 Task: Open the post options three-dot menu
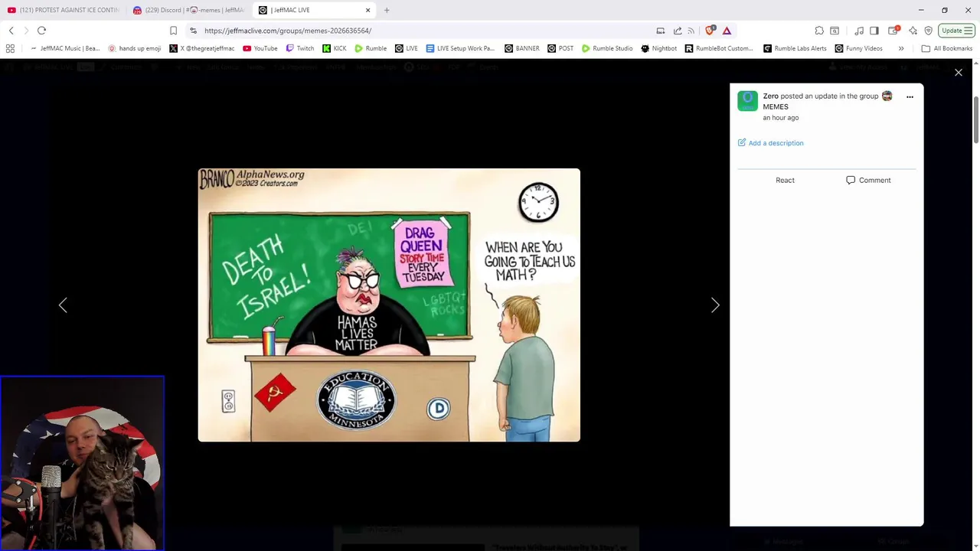pyautogui.click(x=910, y=97)
